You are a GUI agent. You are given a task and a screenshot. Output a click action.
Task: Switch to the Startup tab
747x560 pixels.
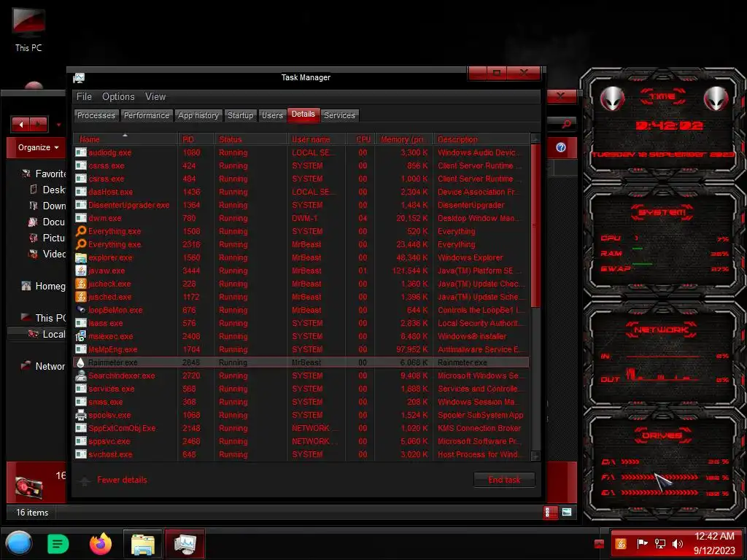(x=240, y=115)
